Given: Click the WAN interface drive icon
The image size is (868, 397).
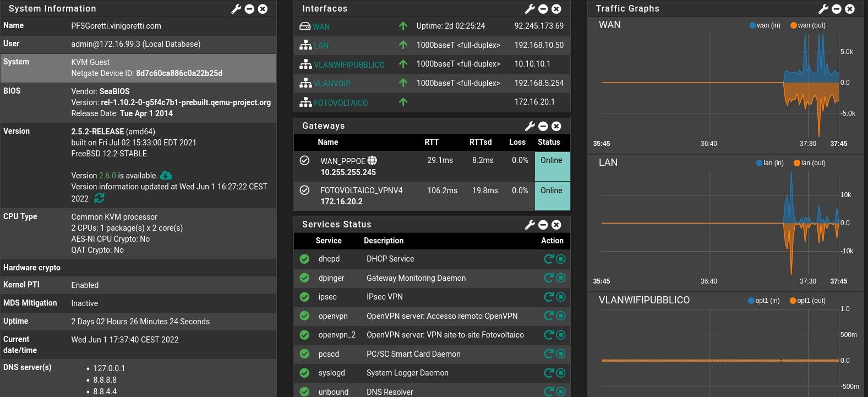Looking at the screenshot, I should click(x=305, y=26).
